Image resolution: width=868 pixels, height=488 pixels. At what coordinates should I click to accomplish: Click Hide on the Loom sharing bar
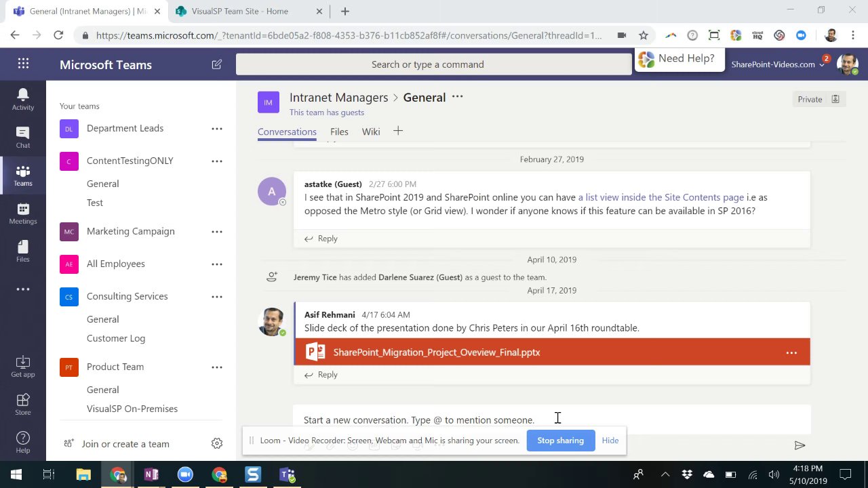(x=610, y=441)
